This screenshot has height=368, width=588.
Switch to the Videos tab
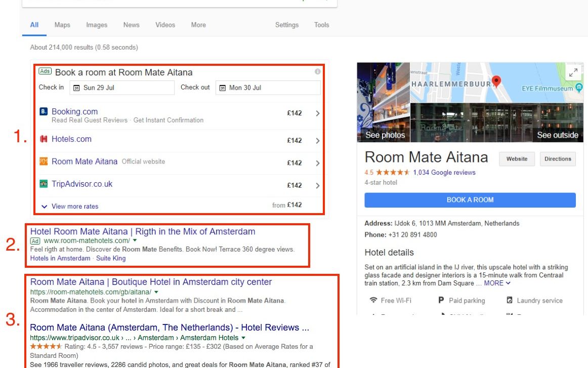point(165,25)
